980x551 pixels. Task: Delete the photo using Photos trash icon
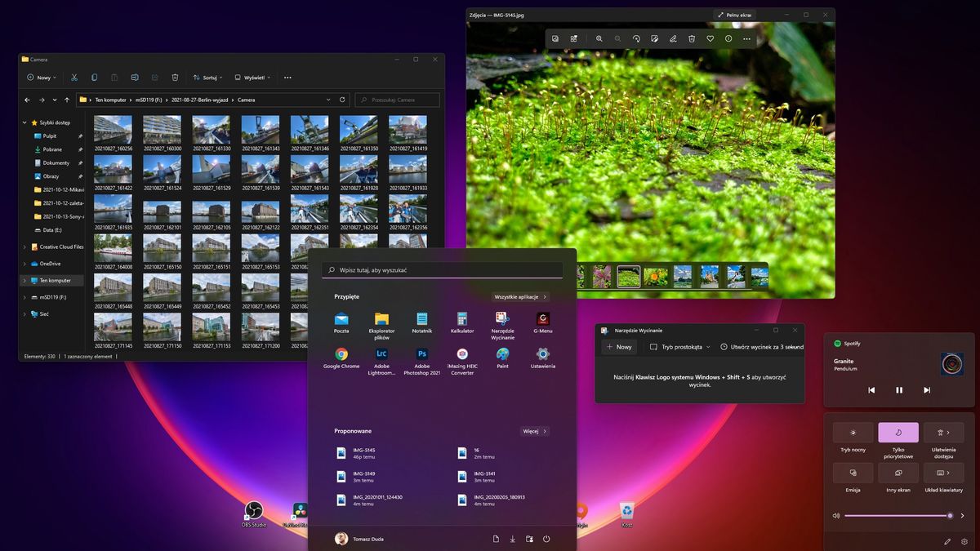tap(692, 38)
